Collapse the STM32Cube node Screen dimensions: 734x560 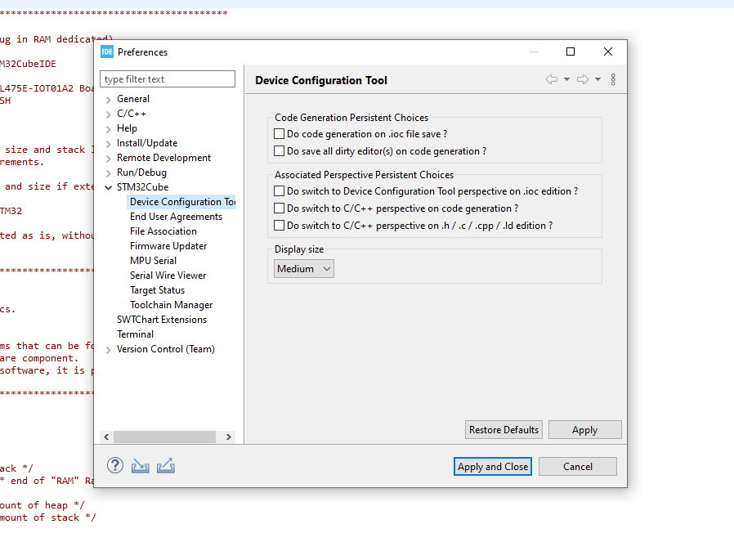pyautogui.click(x=108, y=187)
